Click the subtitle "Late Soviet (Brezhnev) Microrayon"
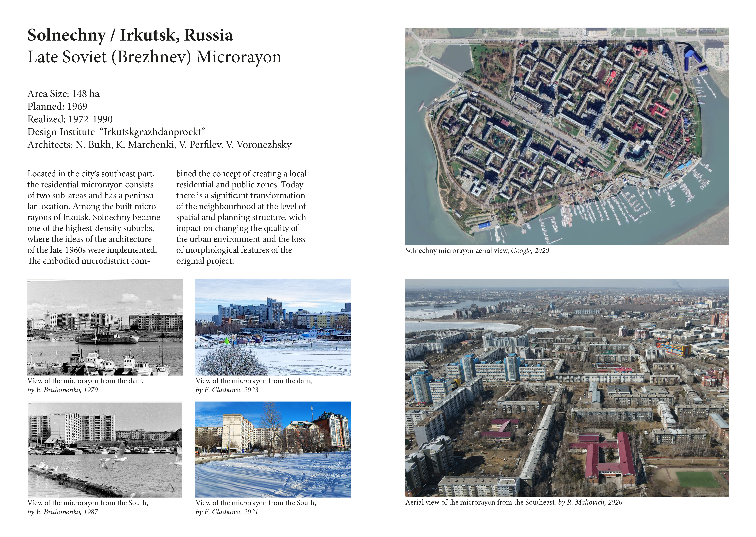This screenshot has width=756, height=537. (x=154, y=57)
